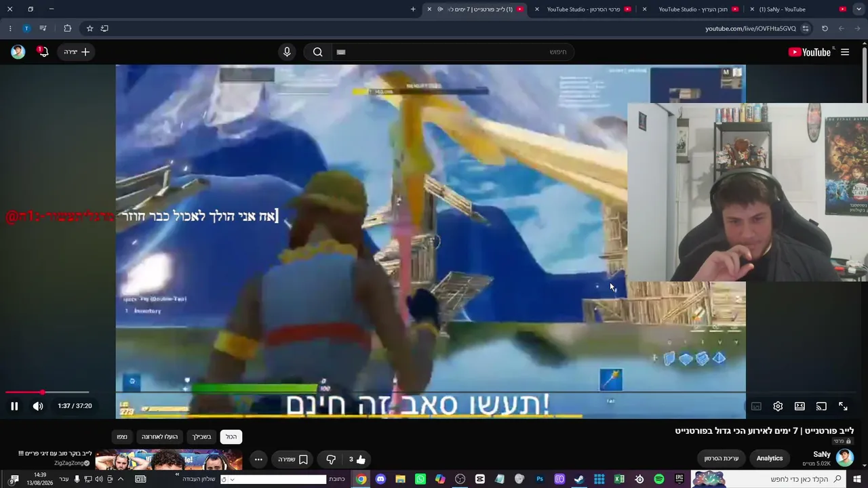Expand the Chrome tab search dropdown
868x488 pixels.
click(859, 9)
